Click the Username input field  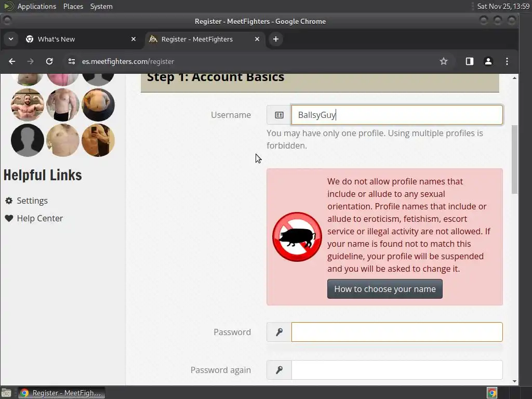396,115
